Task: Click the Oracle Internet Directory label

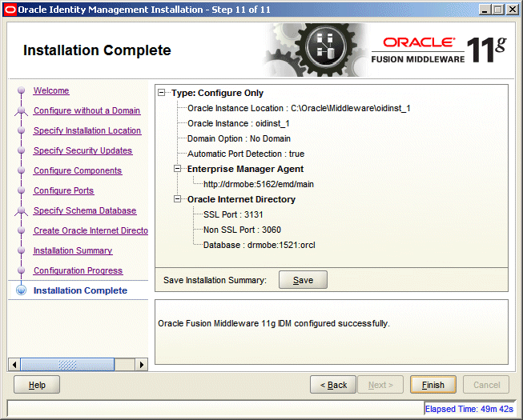Action: point(241,199)
